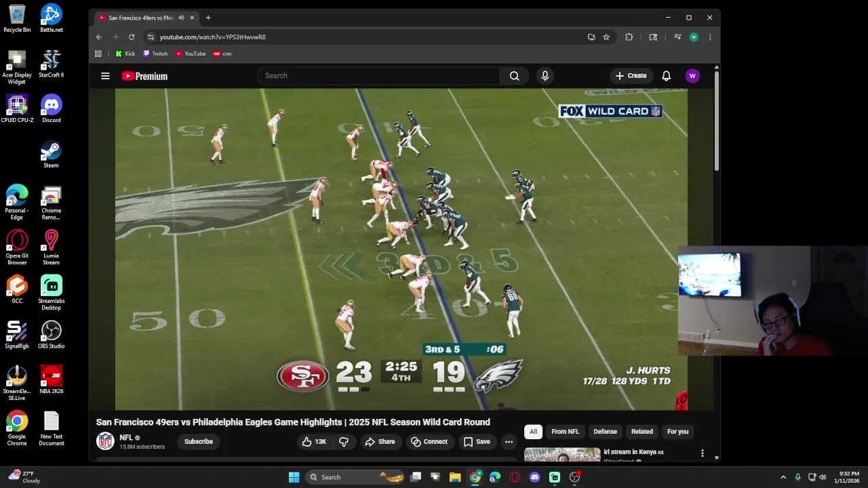868x488 pixels.
Task: Click the Share button
Action: coord(380,441)
